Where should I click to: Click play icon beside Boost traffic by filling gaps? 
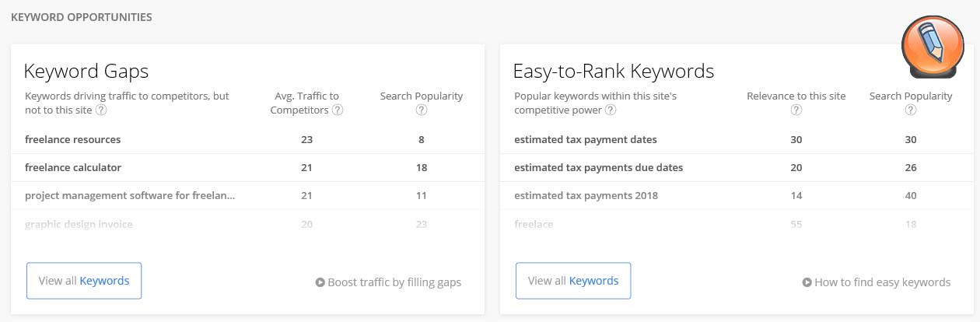tap(320, 282)
